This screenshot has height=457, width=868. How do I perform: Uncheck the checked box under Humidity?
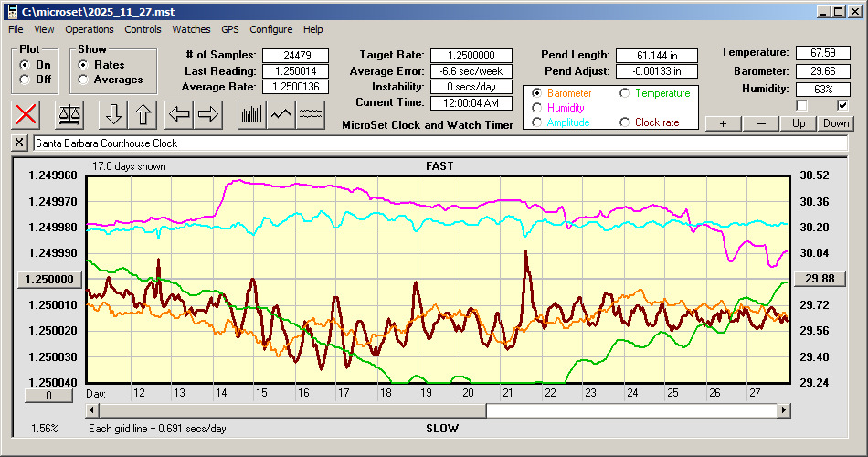pyautogui.click(x=842, y=106)
